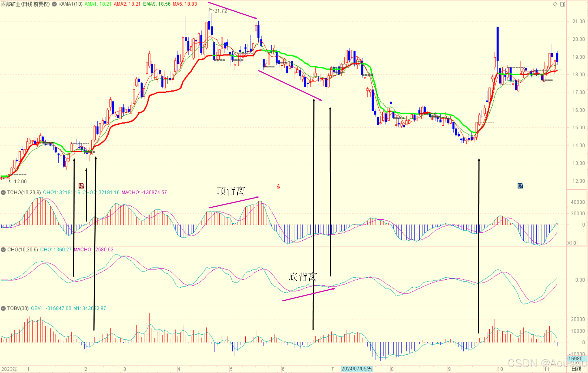Click month 10 on the time axis
This screenshot has height=373, width=588.
[x=500, y=369]
